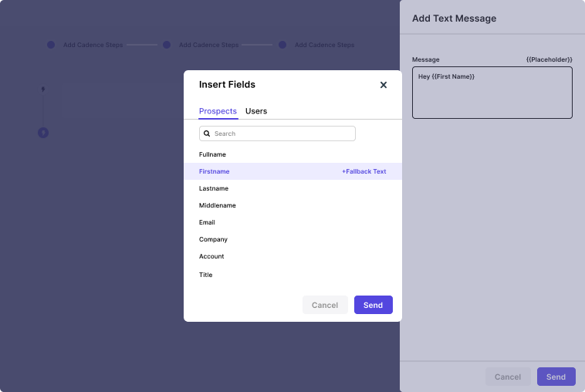Screen dimensions: 585x392
Task: Add +Fallback Text for Firstname
Action: pos(364,171)
